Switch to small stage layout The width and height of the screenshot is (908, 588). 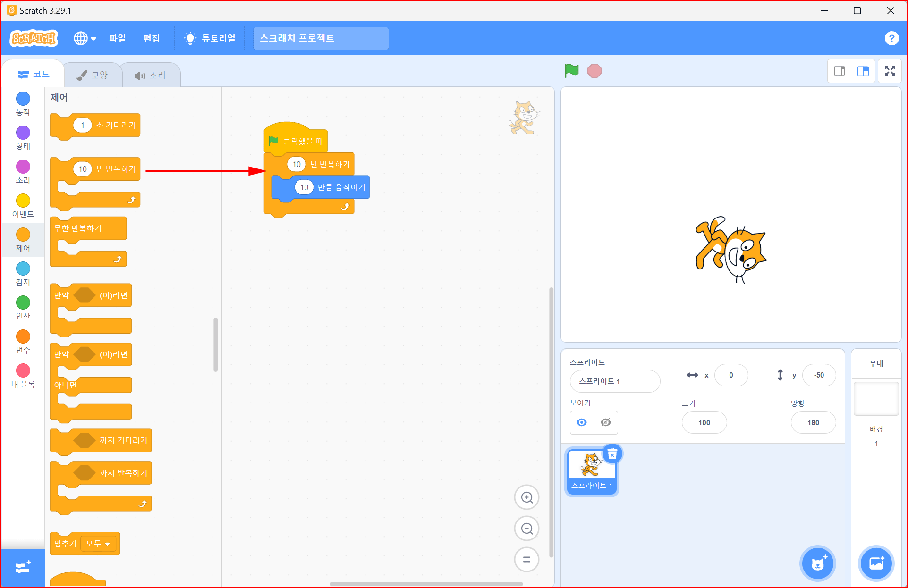(x=840, y=71)
